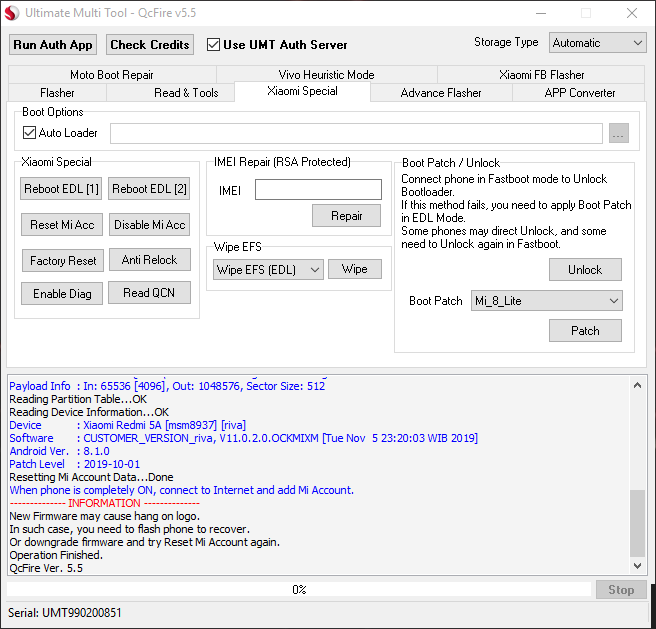Viewport: 656px width, 629px height.
Task: Click the Software CUSTOMER_VERSION_riva log line
Action: tap(243, 438)
